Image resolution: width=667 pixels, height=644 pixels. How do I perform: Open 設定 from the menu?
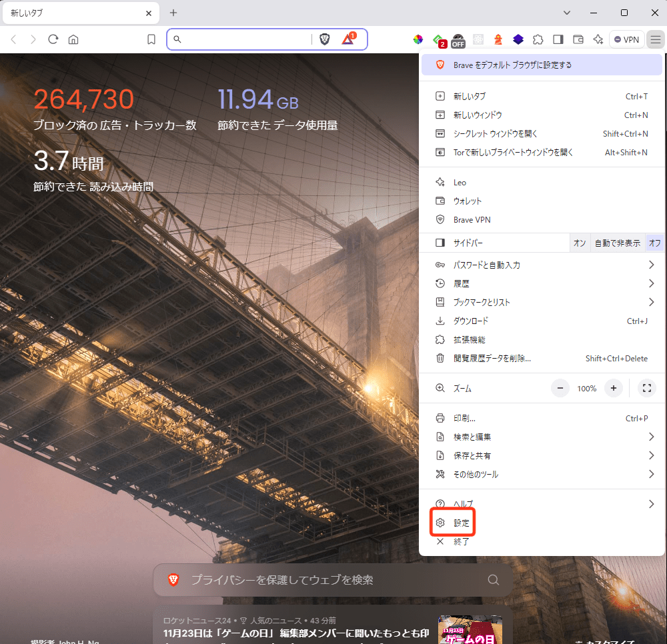(461, 523)
